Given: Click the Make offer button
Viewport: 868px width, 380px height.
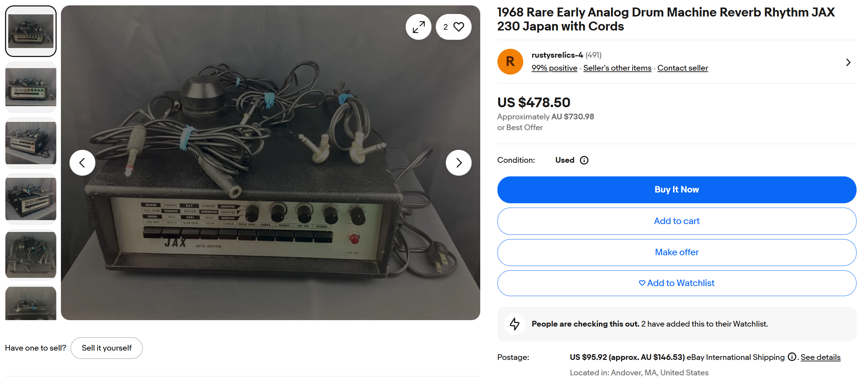Looking at the screenshot, I should pyautogui.click(x=677, y=252).
